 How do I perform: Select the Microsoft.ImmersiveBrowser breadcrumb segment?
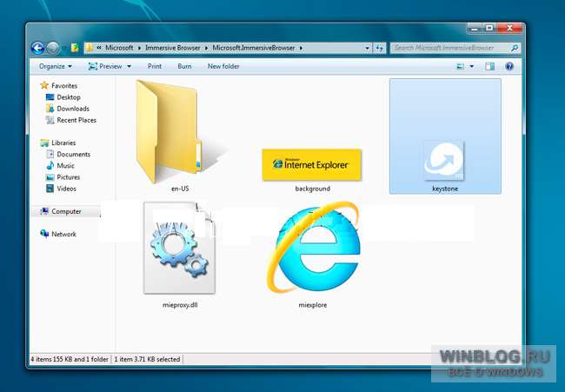pyautogui.click(x=254, y=48)
